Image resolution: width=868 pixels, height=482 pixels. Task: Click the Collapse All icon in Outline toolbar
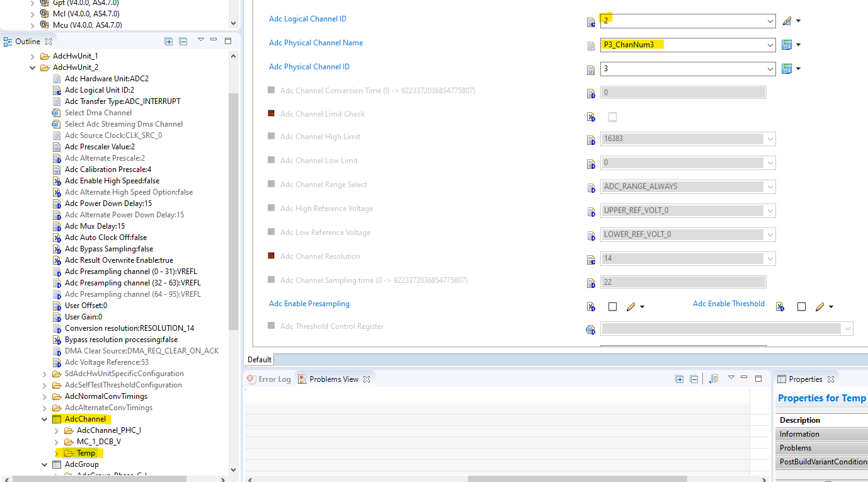184,42
